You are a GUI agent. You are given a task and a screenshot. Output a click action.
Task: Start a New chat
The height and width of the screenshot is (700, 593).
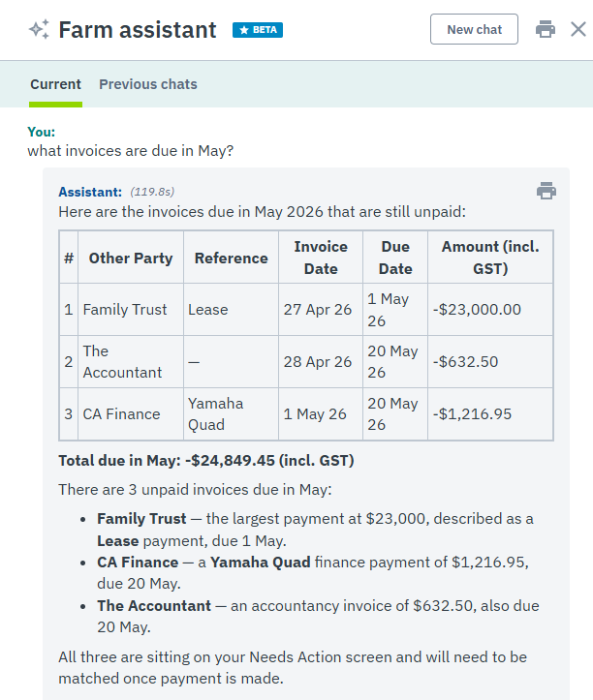474,29
